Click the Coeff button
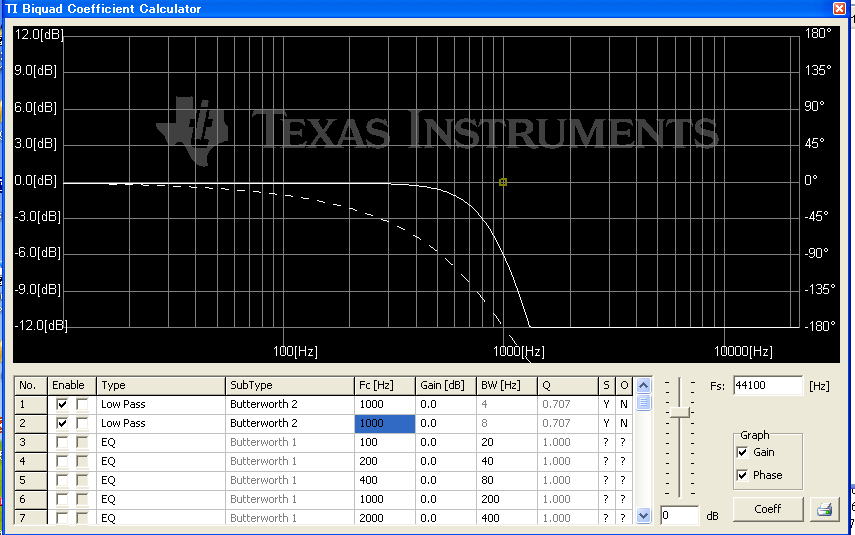 coord(768,509)
